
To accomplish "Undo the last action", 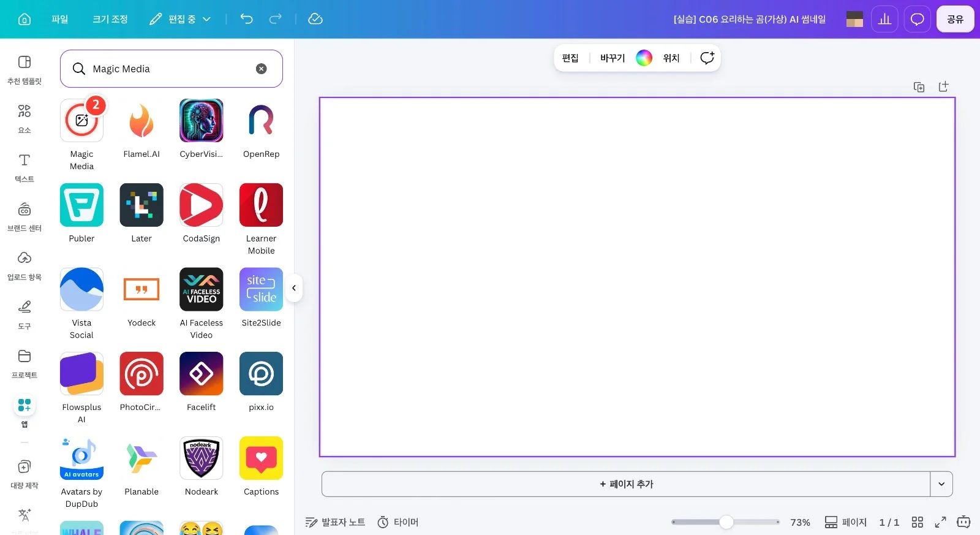I will click(x=246, y=19).
